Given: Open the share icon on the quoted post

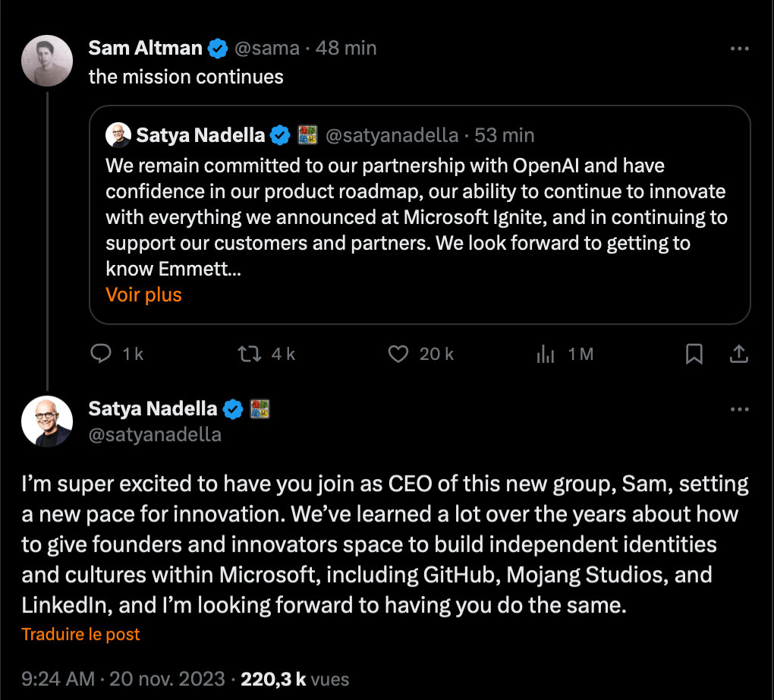Looking at the screenshot, I should (x=739, y=353).
